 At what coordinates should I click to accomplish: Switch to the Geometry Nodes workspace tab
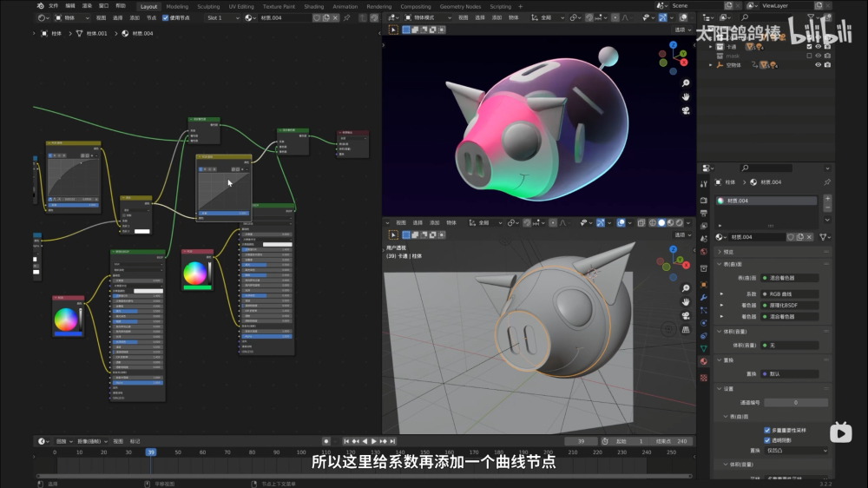coord(460,7)
